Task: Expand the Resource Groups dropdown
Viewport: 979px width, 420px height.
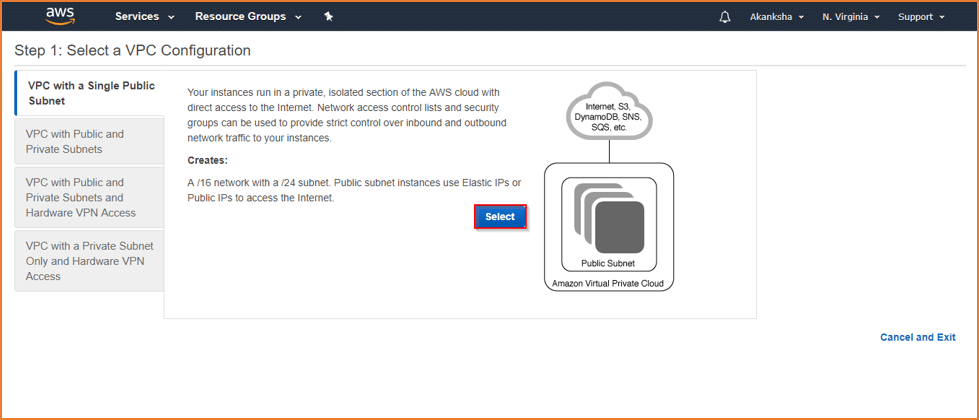Action: click(248, 17)
